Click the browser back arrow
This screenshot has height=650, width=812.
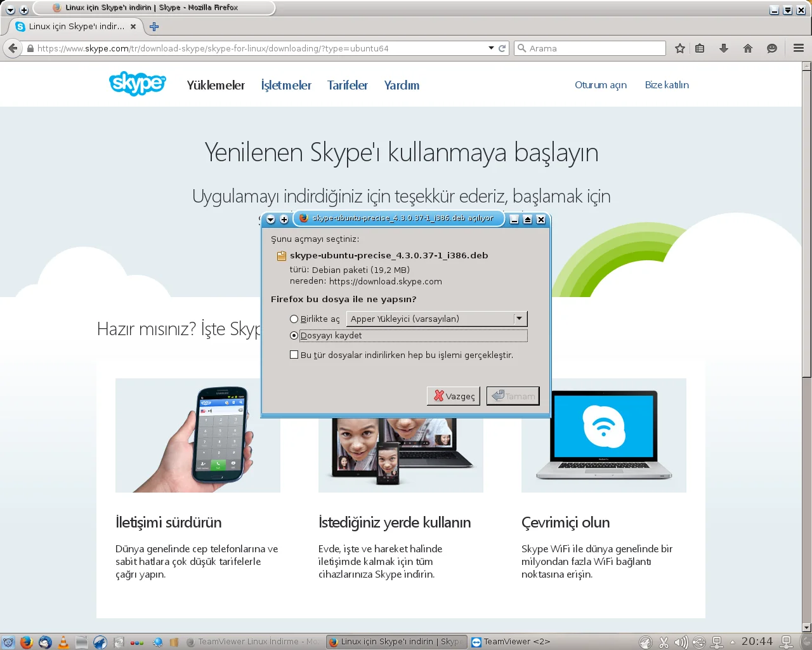tap(13, 48)
